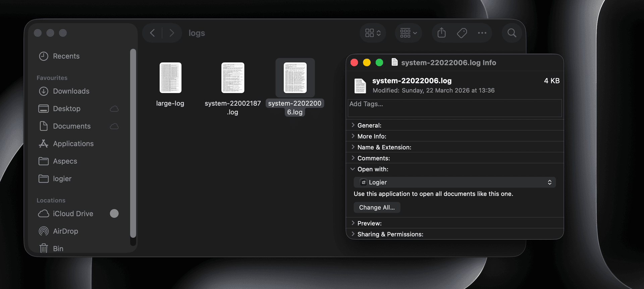This screenshot has height=289, width=644.
Task: Select the system-22022006.log file thumbnail
Action: [295, 78]
